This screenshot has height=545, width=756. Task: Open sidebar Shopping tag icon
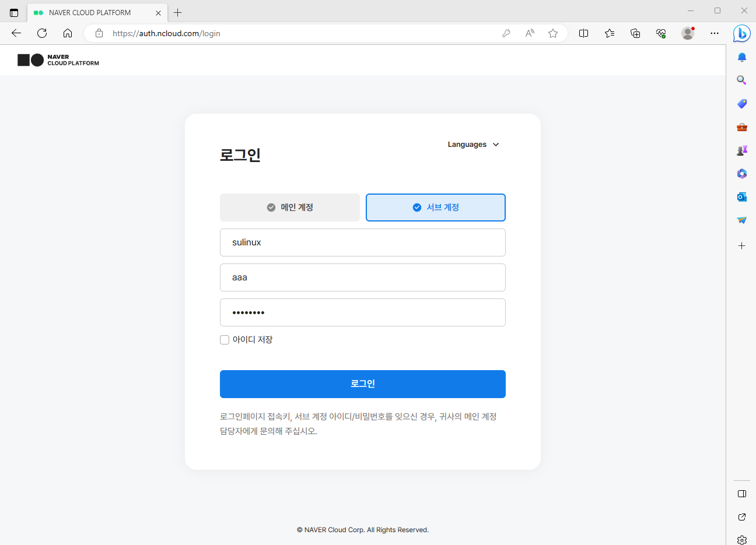(742, 104)
